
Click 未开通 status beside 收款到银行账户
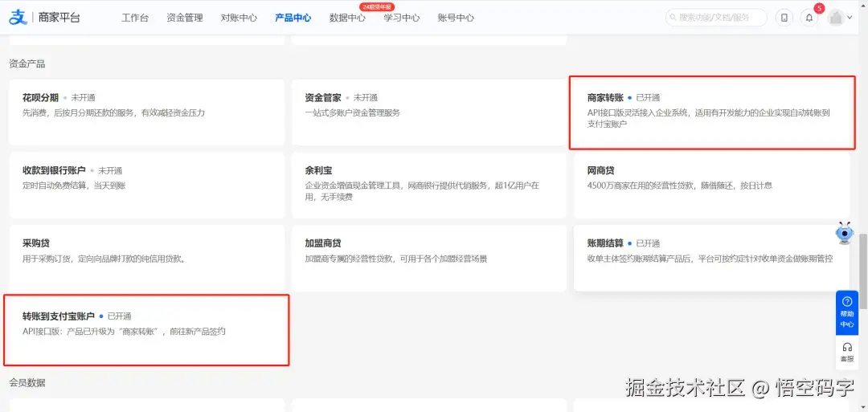110,171
